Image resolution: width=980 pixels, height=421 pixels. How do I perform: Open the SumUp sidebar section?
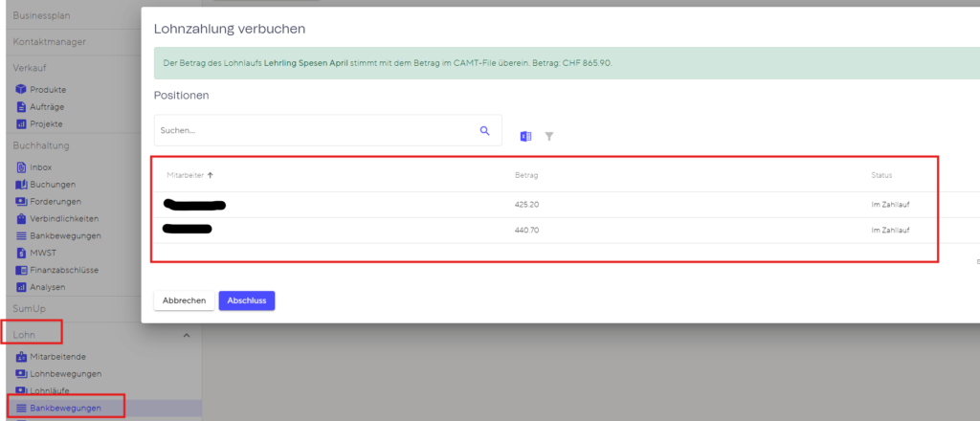coord(30,308)
